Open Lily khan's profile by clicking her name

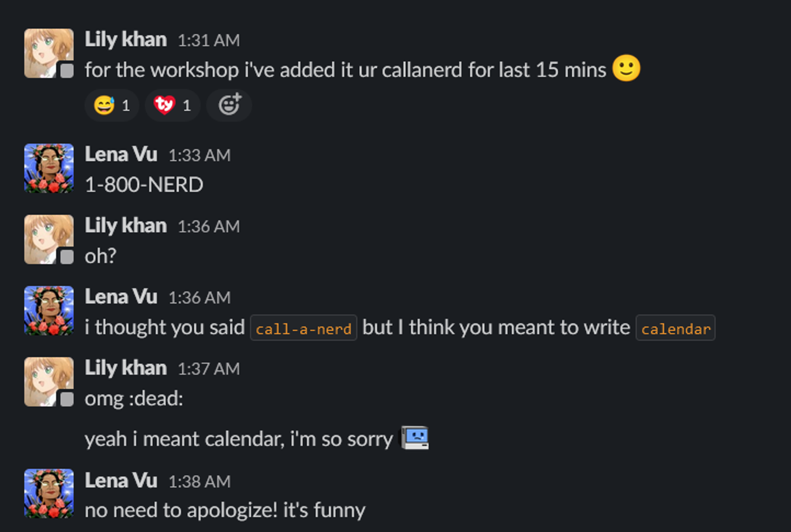(126, 39)
